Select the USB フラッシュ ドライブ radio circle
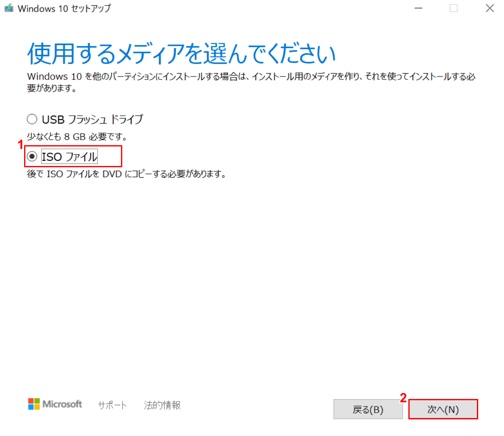This screenshot has width=504, height=436. click(32, 119)
